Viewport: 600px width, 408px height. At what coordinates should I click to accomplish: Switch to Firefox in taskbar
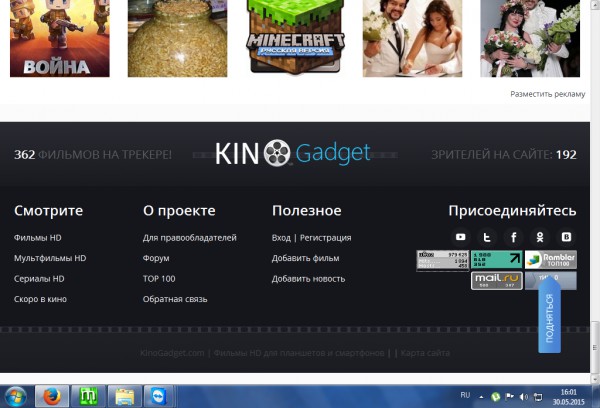tap(52, 397)
